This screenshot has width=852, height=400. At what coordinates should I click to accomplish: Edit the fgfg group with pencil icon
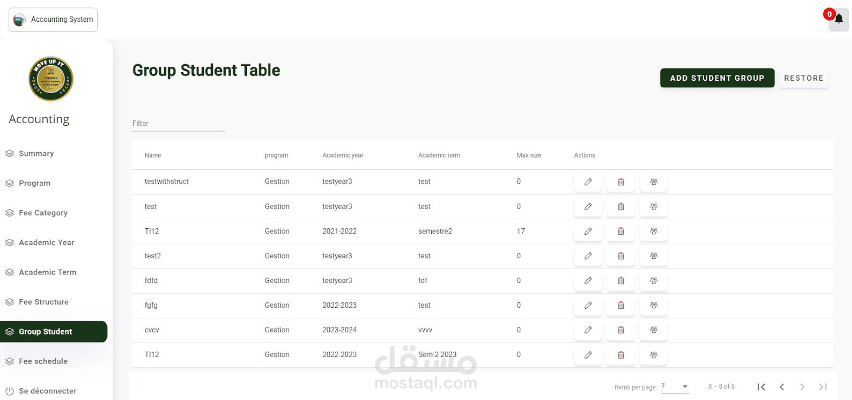588,305
